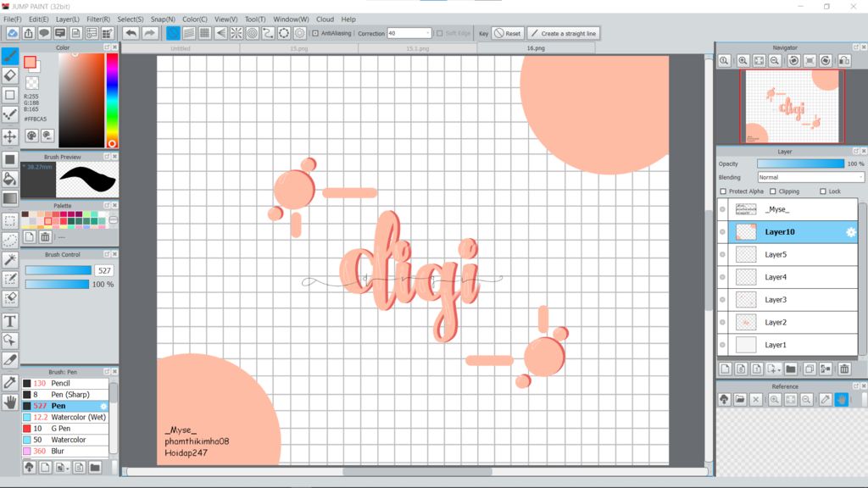
Task: Select the Text tool
Action: pyautogui.click(x=10, y=321)
